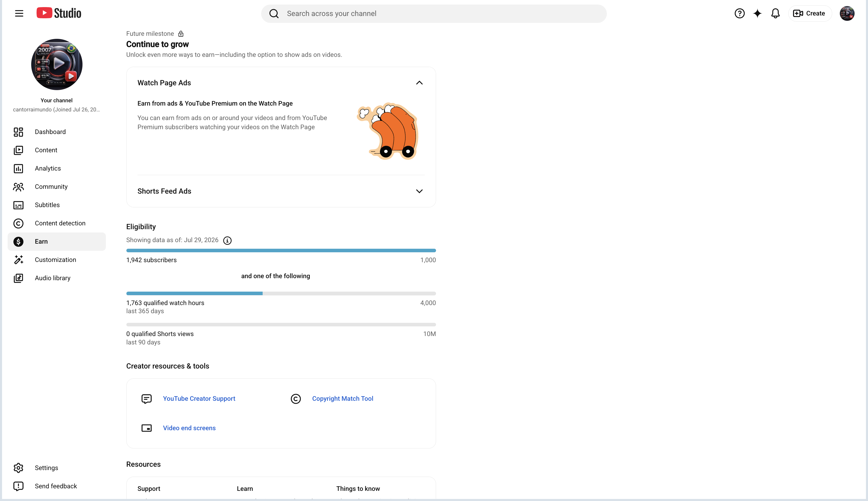Click the 'Support' column heading

149,489
